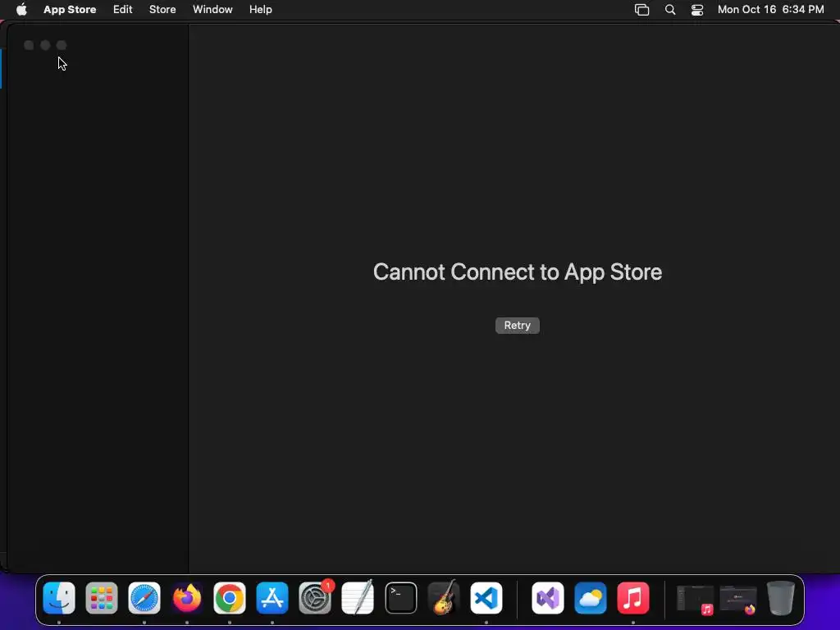Open System Preferences from the Dock

point(315,598)
